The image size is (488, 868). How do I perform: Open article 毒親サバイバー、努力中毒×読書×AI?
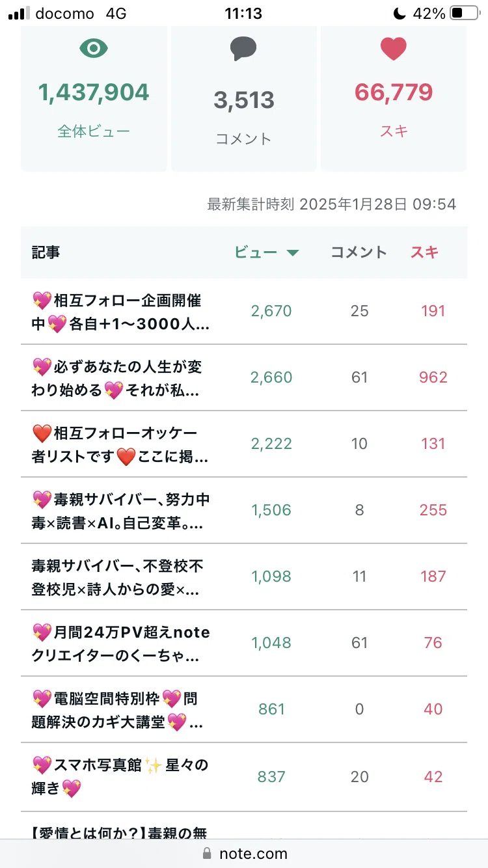pos(244,511)
